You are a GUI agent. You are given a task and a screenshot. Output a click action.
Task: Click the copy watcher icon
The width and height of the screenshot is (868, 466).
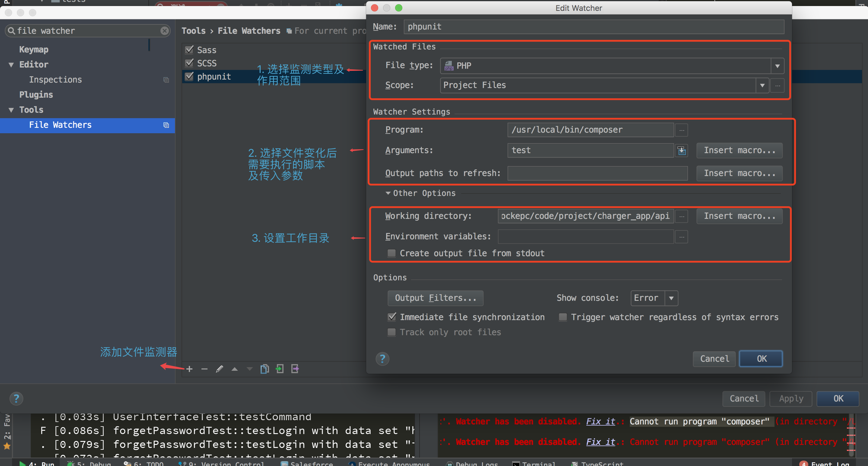coord(265,369)
